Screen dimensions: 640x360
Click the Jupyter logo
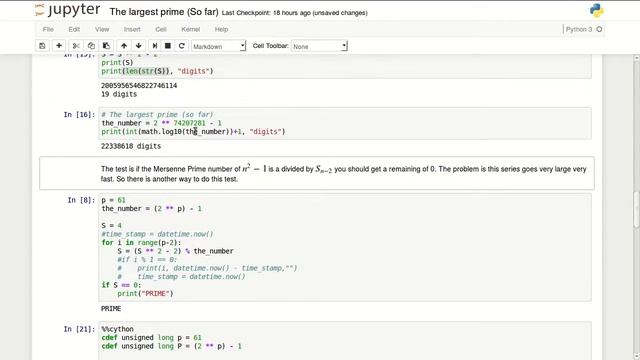point(68,10)
